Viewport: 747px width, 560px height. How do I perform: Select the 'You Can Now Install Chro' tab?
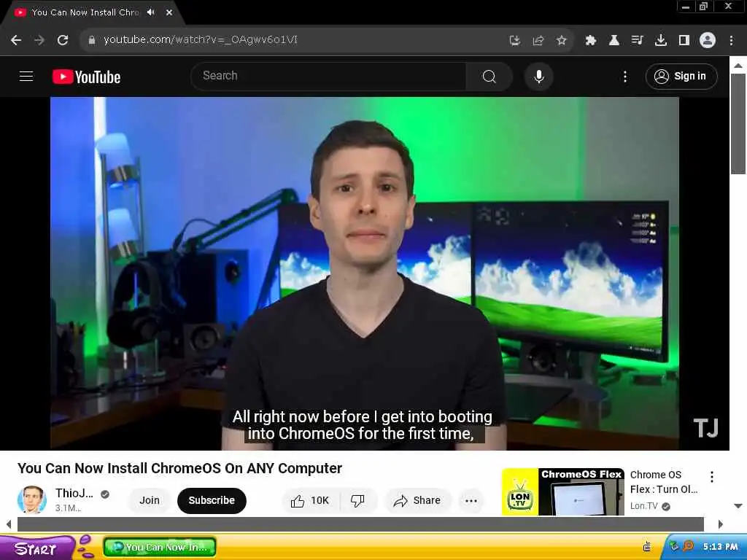[85, 12]
